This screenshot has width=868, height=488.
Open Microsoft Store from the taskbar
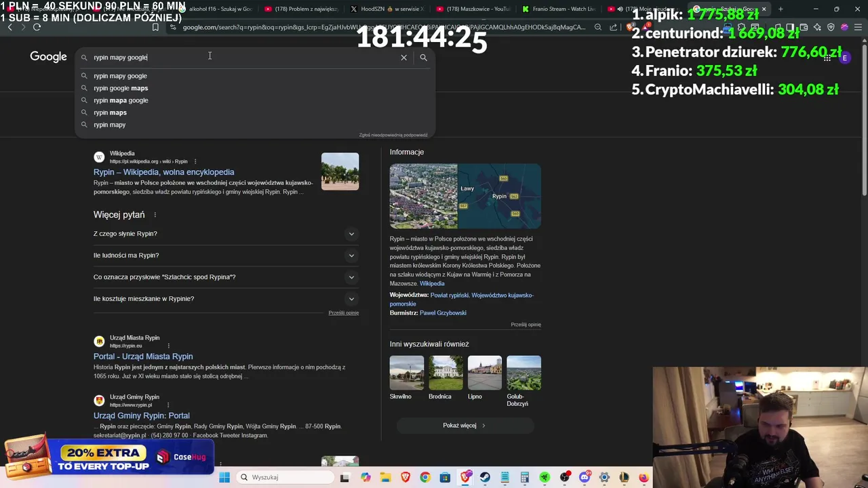[445, 477]
